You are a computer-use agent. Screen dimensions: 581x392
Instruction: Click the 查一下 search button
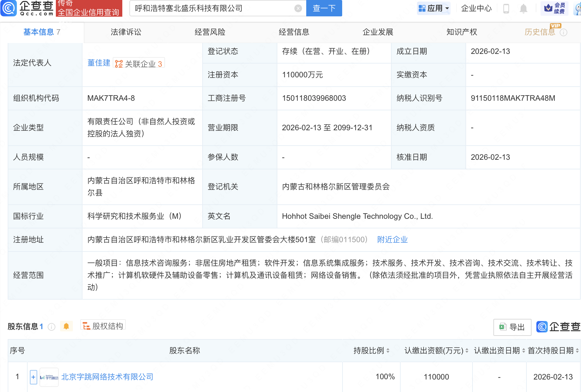click(x=324, y=8)
